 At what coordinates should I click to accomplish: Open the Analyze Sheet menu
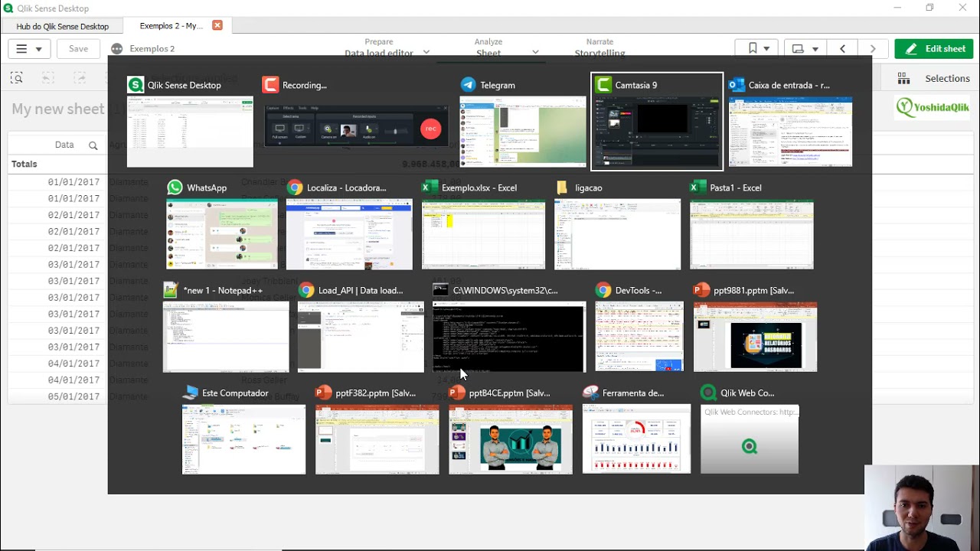pos(488,47)
